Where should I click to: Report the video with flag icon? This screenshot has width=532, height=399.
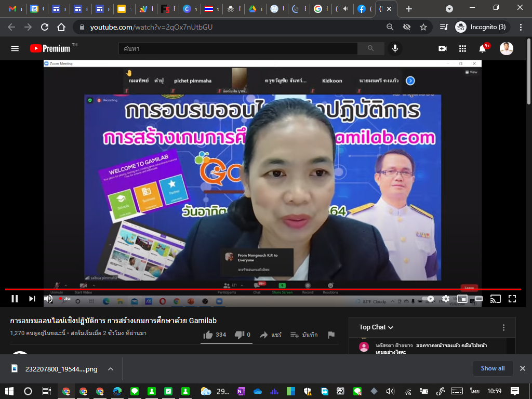(331, 335)
